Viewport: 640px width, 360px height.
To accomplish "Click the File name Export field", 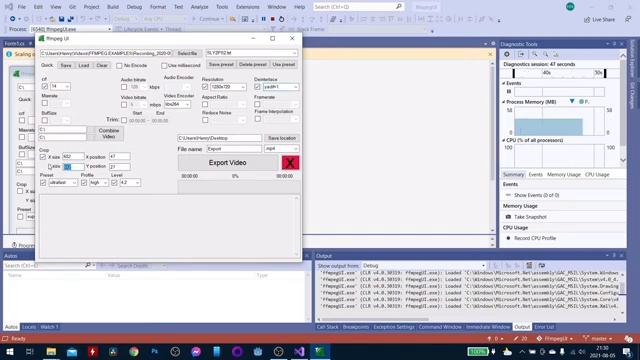I will (234, 149).
